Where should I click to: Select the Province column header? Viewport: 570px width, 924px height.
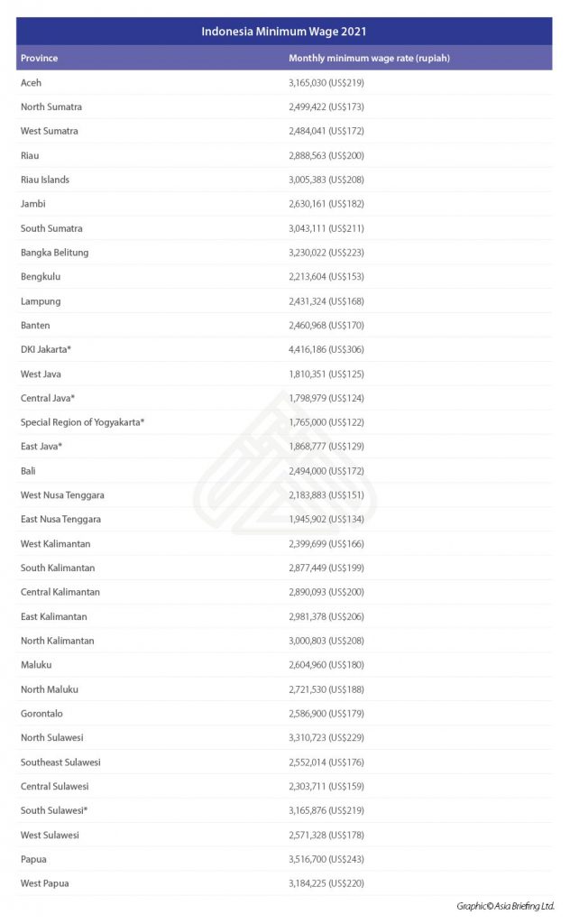[x=39, y=58]
